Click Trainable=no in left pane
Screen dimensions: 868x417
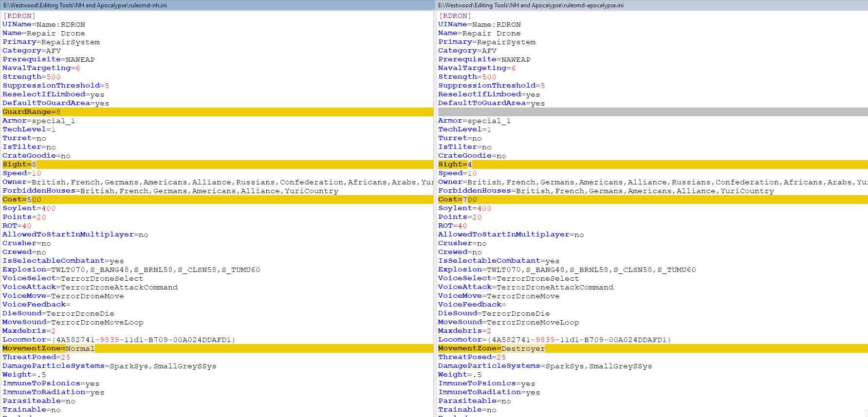(x=32, y=410)
